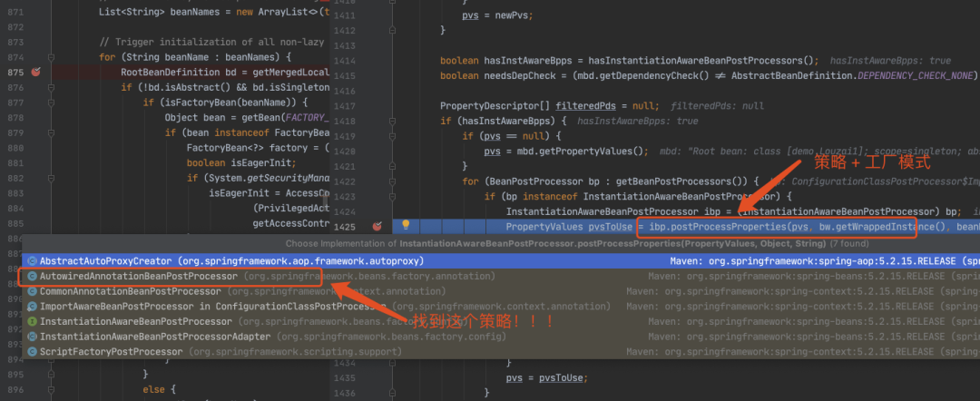Open the yellow lightbulb intention actions
This screenshot has width=980, height=401.
point(405,226)
